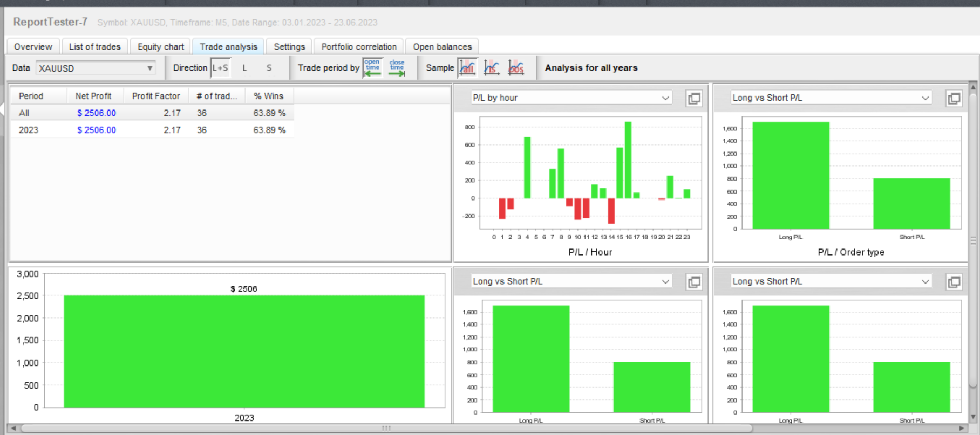Pop out the P/L by hour chart

[x=694, y=98]
